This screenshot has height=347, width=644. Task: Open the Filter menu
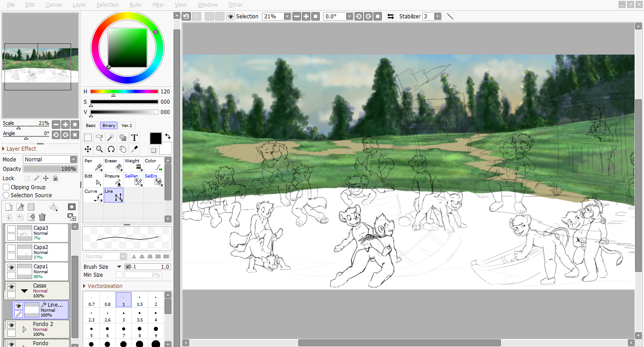(158, 5)
